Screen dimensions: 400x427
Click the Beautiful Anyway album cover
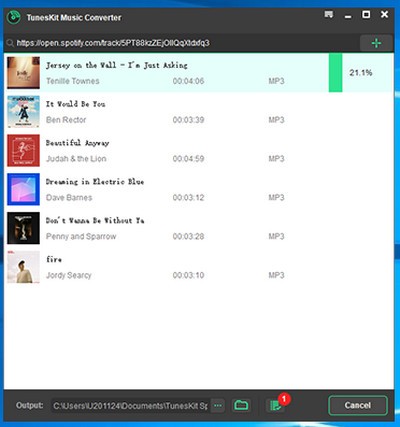click(x=23, y=150)
